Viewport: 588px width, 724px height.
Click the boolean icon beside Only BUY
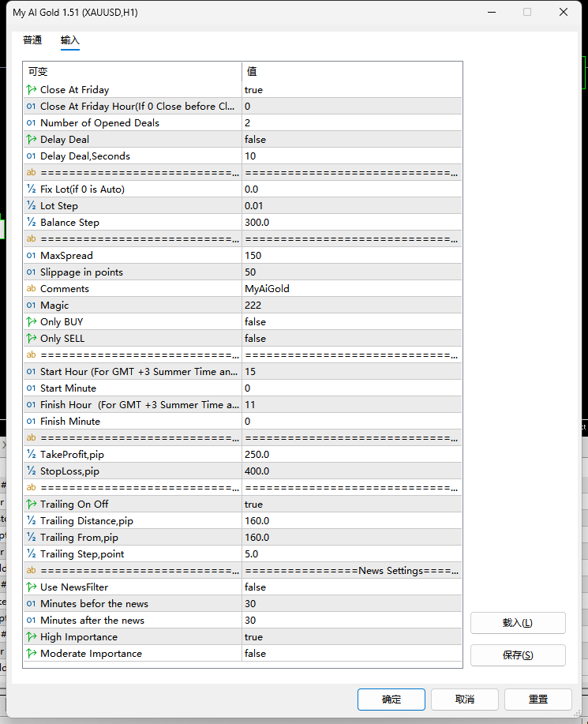pyautogui.click(x=32, y=322)
